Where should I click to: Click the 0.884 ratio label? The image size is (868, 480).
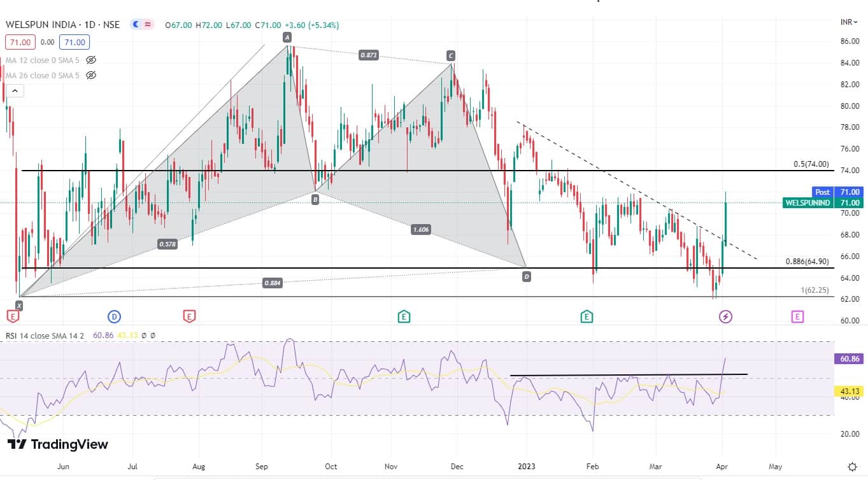coord(272,283)
